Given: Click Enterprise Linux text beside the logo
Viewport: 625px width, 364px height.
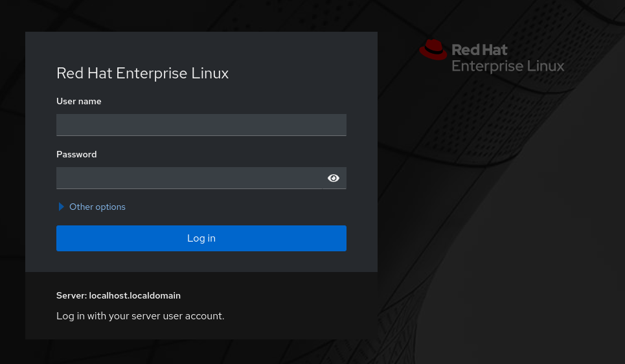Looking at the screenshot, I should click(x=508, y=66).
